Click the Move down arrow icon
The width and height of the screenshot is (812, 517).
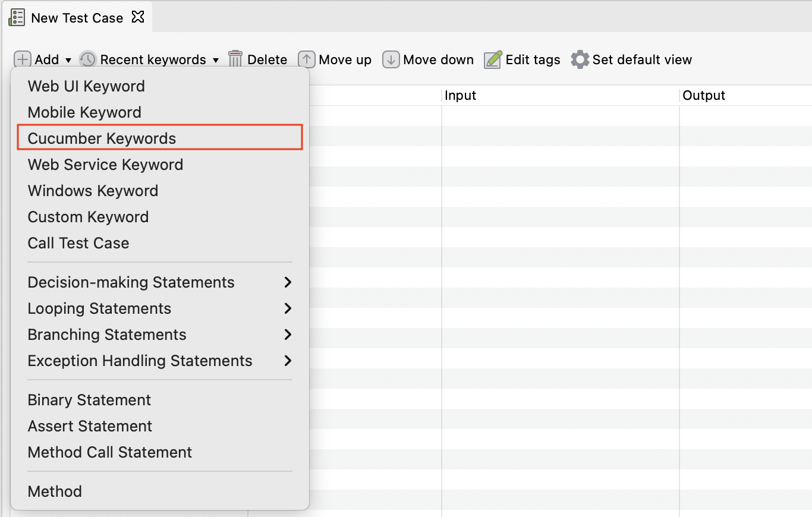click(391, 59)
